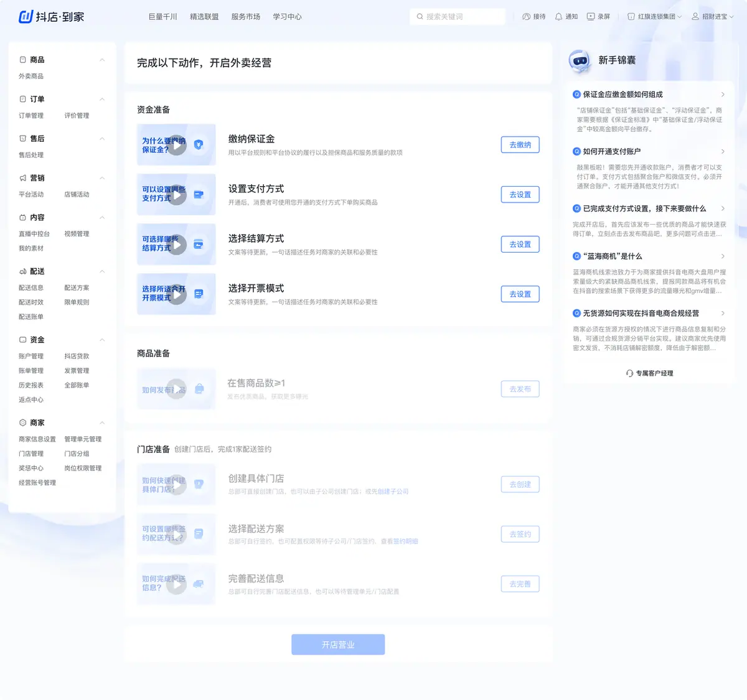Collapse the 内容 sidebar section
Screen dimensions: 747x700
point(102,217)
